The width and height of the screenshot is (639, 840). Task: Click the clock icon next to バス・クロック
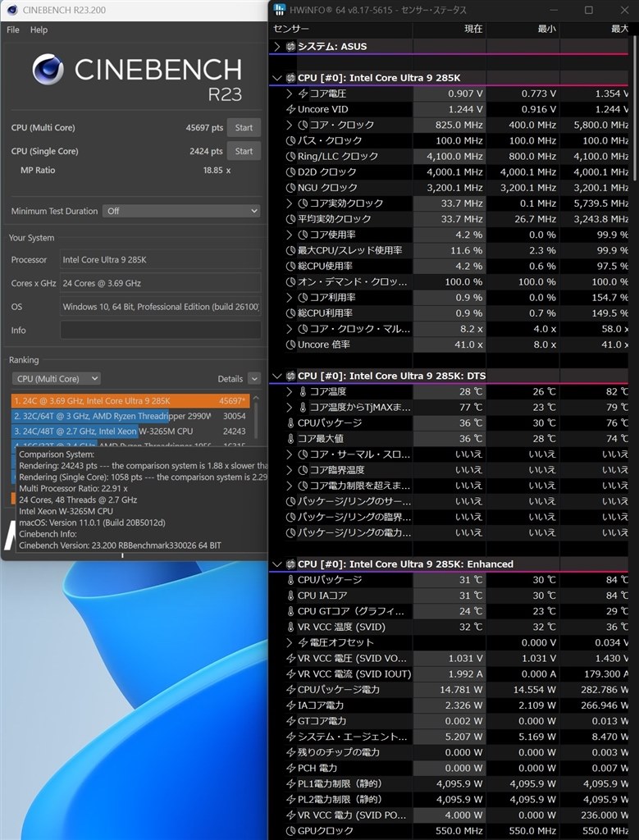[291, 140]
